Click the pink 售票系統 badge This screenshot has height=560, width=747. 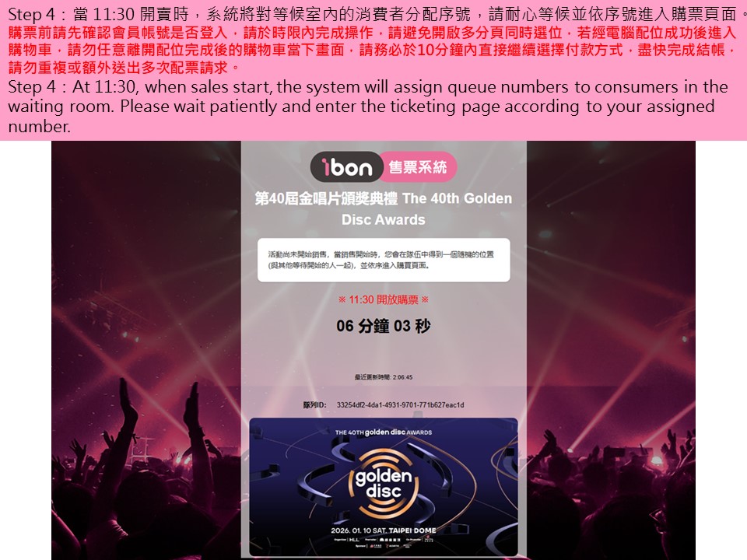418,167
